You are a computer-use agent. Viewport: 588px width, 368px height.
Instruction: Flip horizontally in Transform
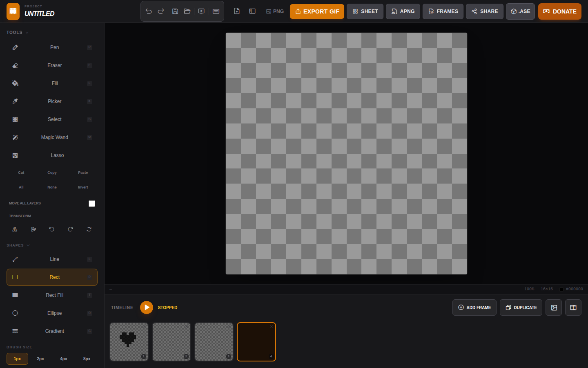pos(15,229)
